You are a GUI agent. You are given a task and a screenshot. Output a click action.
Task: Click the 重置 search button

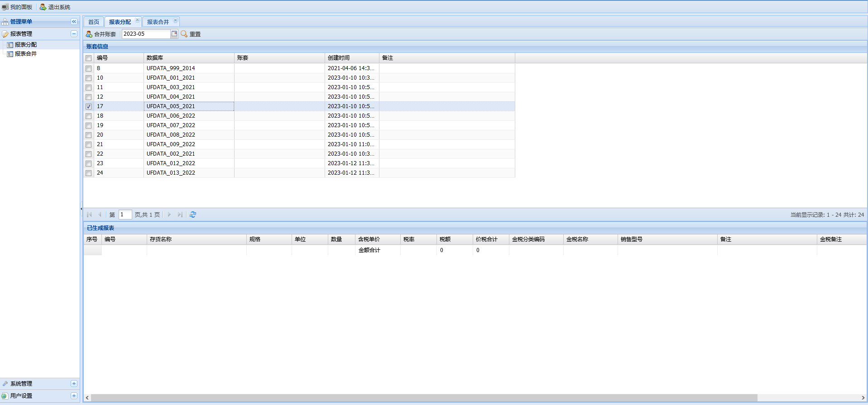point(191,34)
